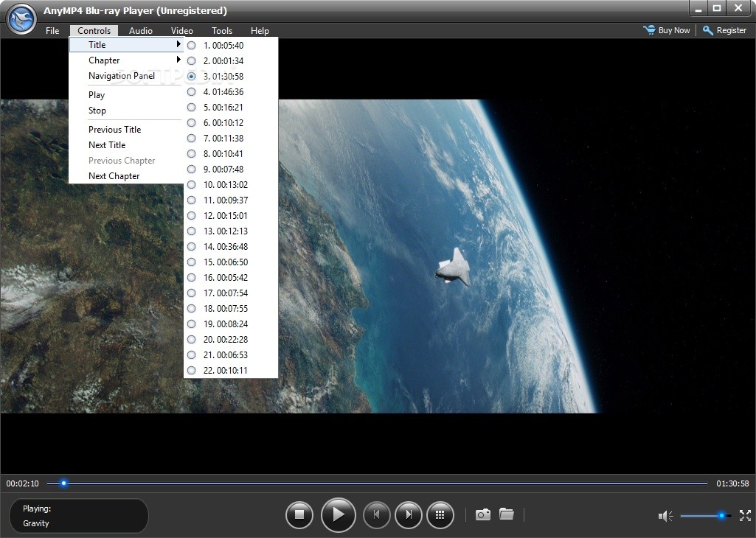This screenshot has height=538, width=756.
Task: Select title 12. 00:15:01
Action: click(x=230, y=215)
